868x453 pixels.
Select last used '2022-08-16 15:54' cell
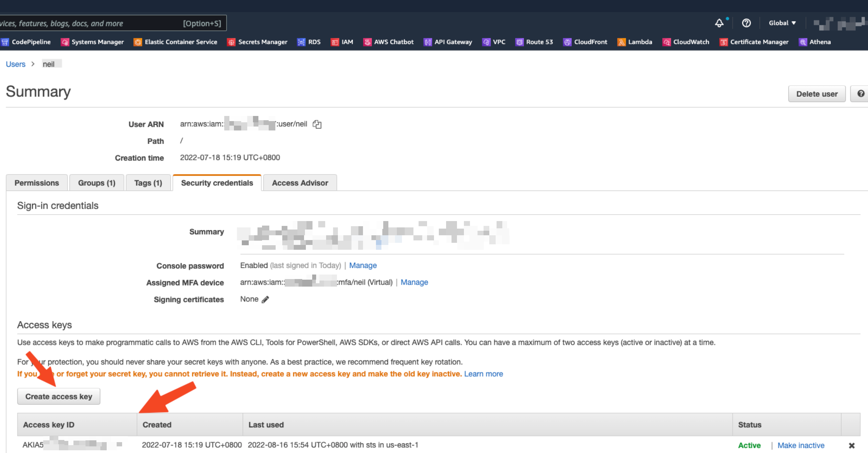[333, 445]
